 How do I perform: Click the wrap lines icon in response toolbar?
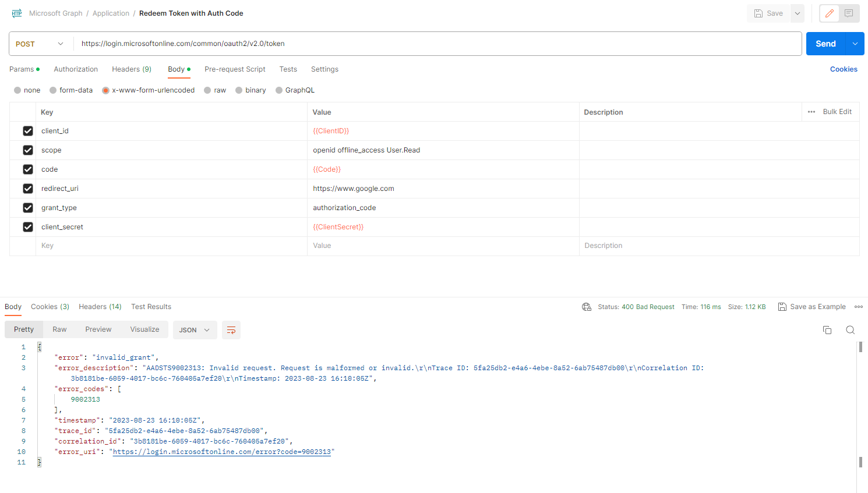click(231, 330)
